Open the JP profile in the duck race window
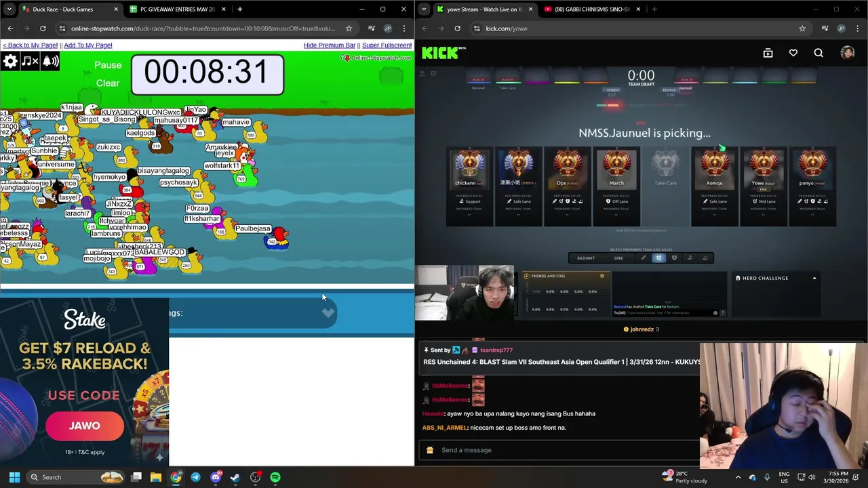868x488 pixels. coord(388,28)
